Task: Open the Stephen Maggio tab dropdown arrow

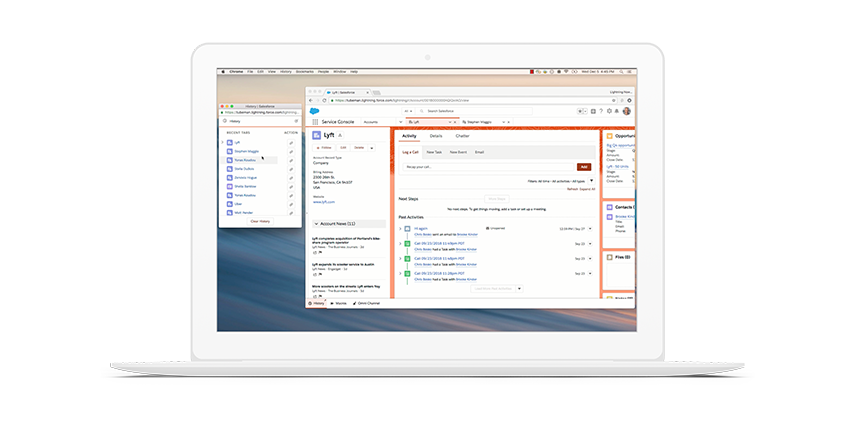Action: 503,122
